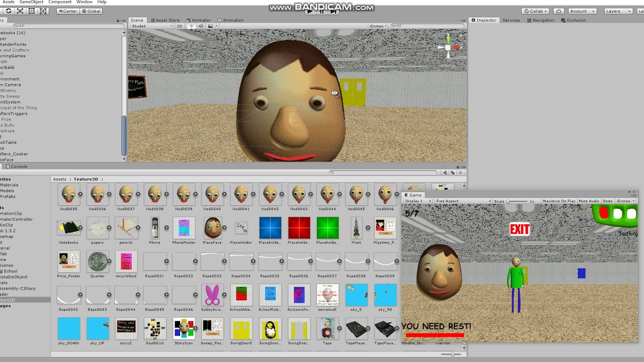Toggle scene effects image icon
The width and height of the screenshot is (644, 362).
click(x=210, y=26)
